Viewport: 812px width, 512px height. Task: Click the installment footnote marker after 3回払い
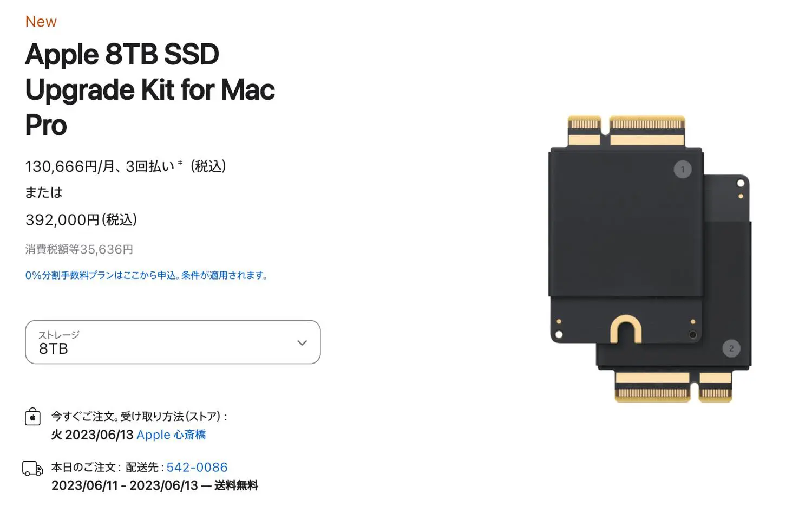coord(180,162)
